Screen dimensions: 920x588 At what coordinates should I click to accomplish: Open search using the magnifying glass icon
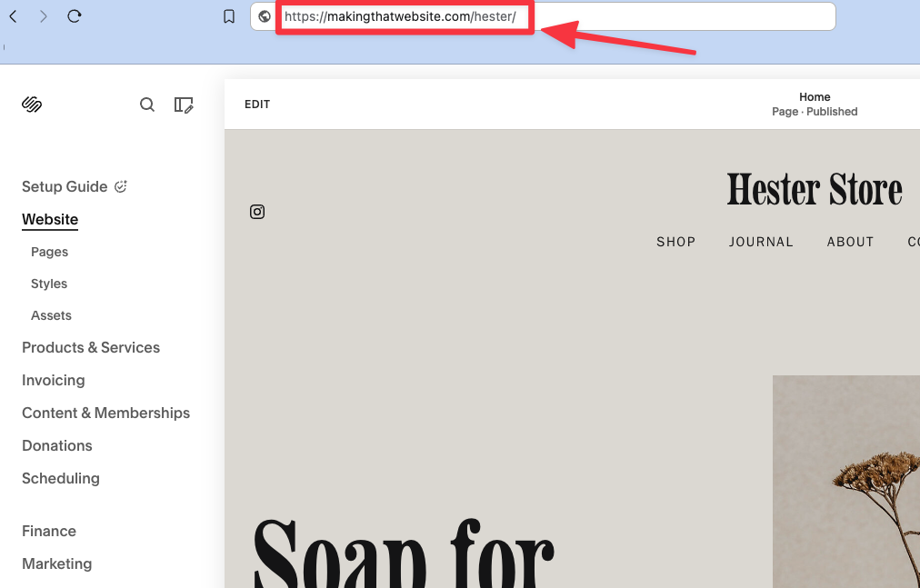[x=146, y=105]
